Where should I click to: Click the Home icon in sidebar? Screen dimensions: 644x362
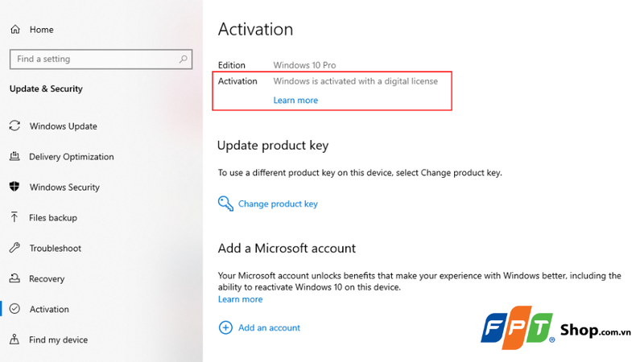pos(15,30)
